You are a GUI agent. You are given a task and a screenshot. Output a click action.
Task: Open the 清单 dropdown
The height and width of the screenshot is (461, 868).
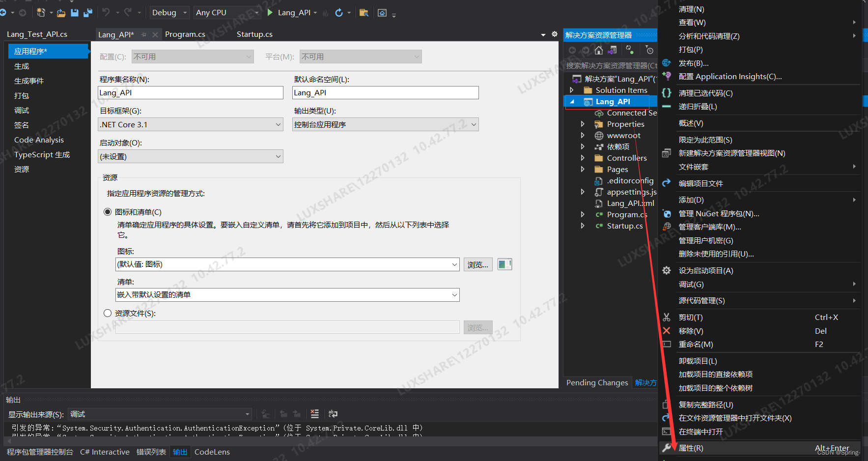(287, 295)
